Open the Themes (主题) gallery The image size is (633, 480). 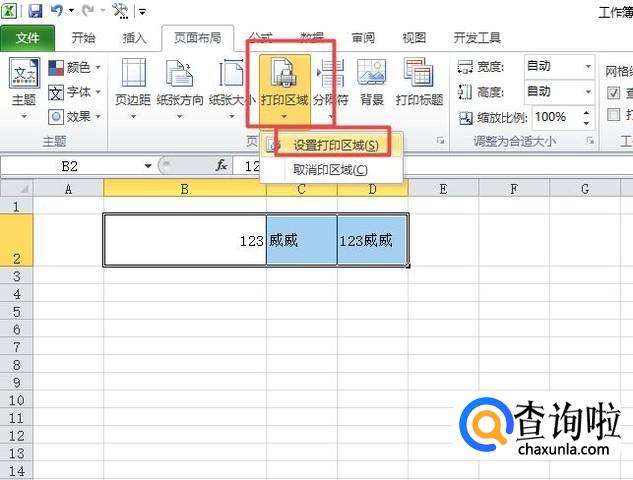(x=23, y=83)
